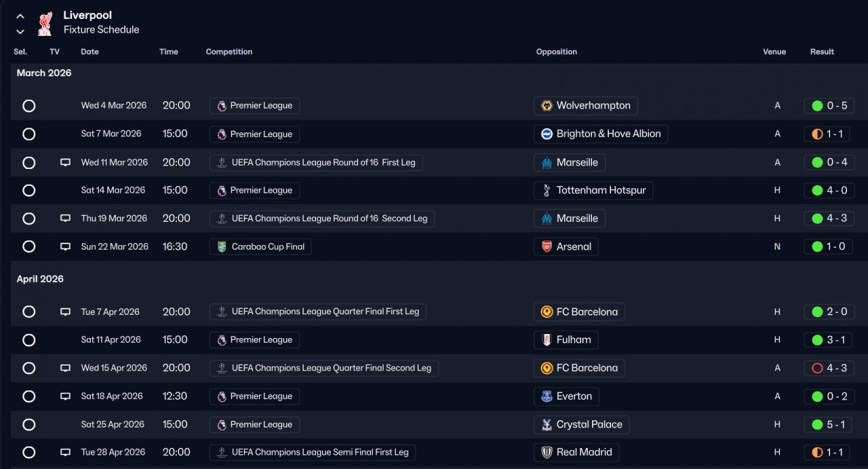Click the up chevron beside Liverpool
Screen dimensions: 868x469
tap(20, 16)
